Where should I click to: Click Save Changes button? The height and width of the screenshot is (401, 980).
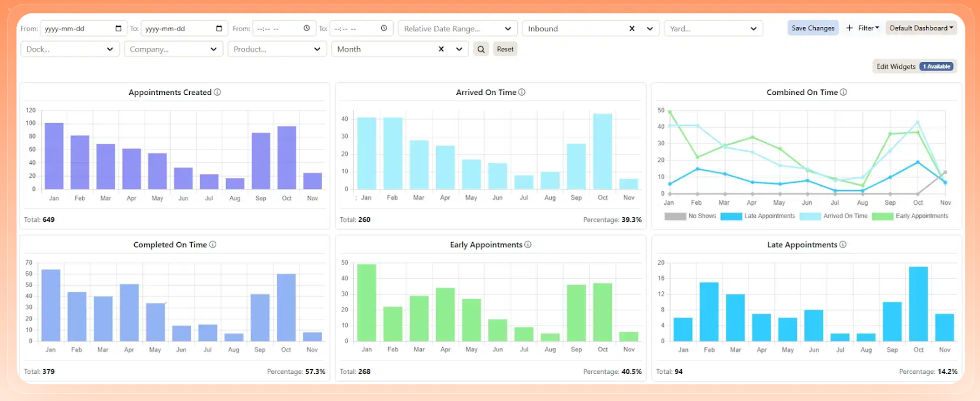click(813, 28)
